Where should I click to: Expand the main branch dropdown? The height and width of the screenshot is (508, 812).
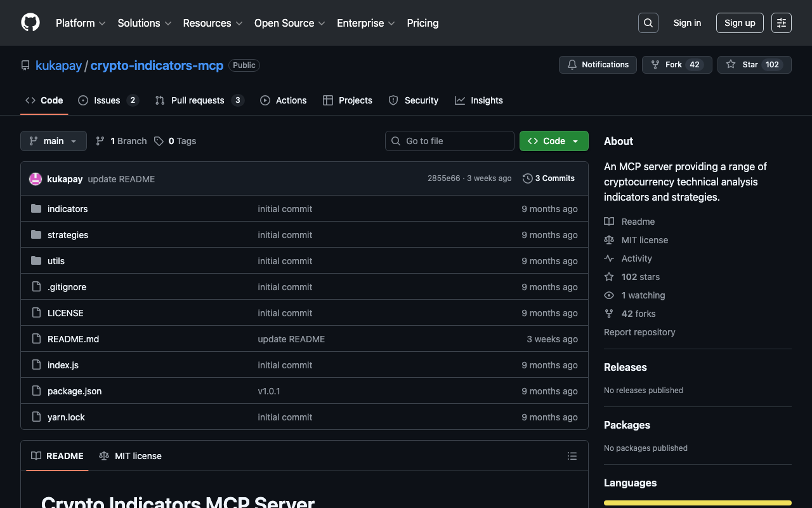[53, 141]
